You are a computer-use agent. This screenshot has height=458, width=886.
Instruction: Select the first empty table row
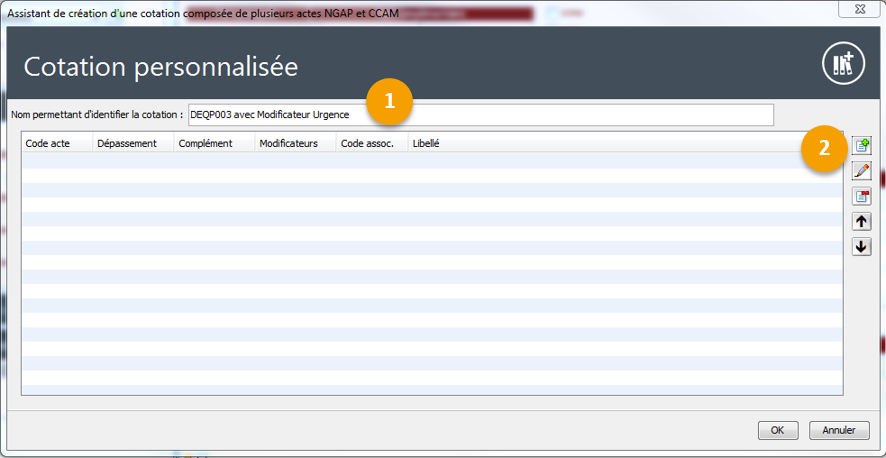click(x=430, y=160)
